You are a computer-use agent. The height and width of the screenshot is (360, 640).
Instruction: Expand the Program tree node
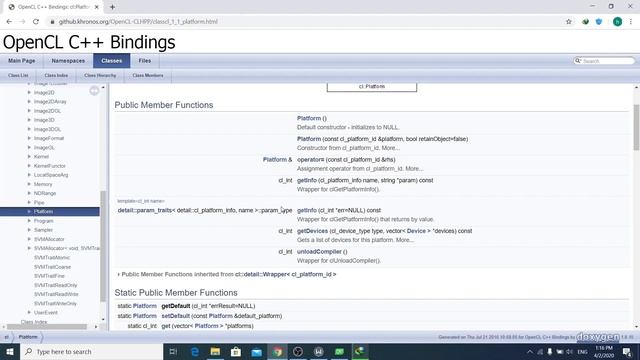click(29, 220)
